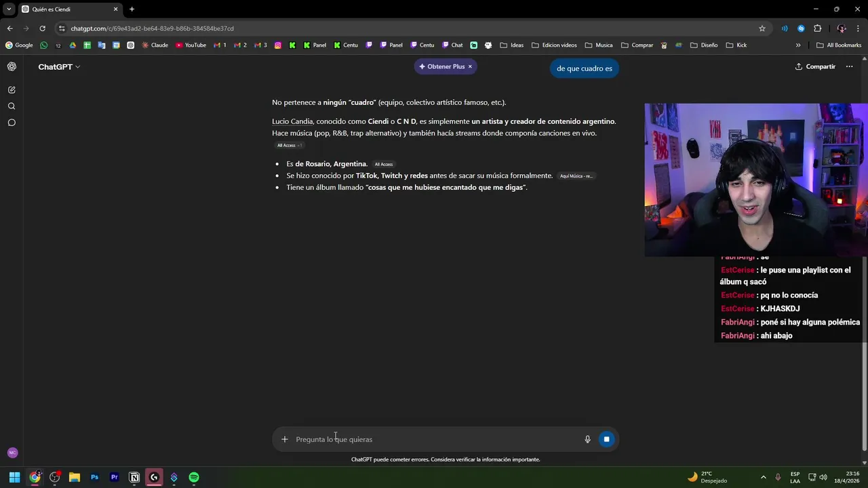Expand the ChatGPT model selector dropdown

(x=59, y=66)
